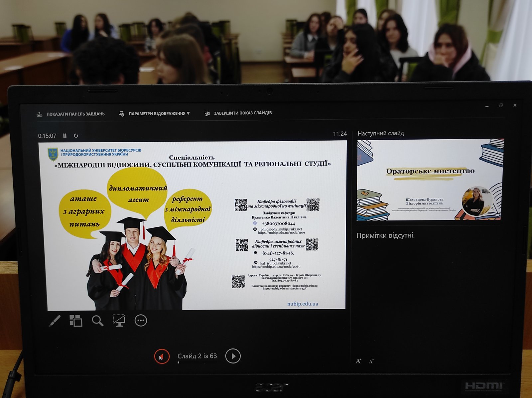The height and width of the screenshot is (398, 532).
Task: Click the end slide show icon
Action: [207, 113]
